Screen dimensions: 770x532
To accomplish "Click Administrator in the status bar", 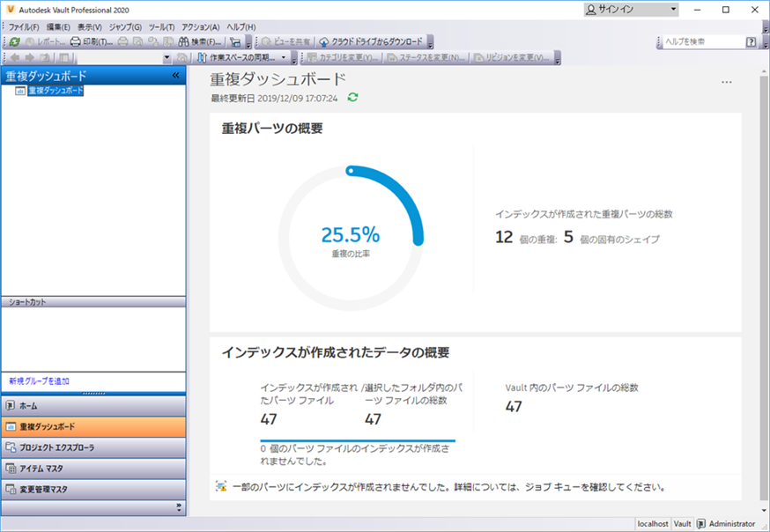I will [732, 524].
